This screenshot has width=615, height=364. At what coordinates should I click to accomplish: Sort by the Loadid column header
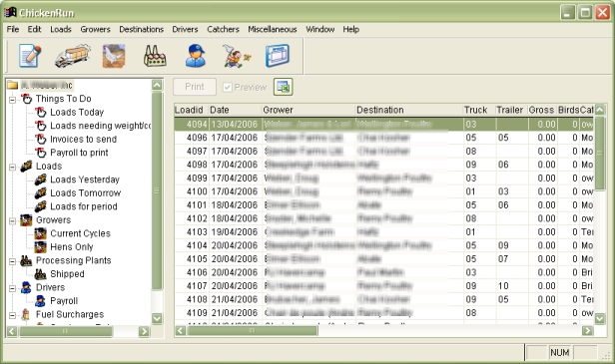tap(191, 110)
